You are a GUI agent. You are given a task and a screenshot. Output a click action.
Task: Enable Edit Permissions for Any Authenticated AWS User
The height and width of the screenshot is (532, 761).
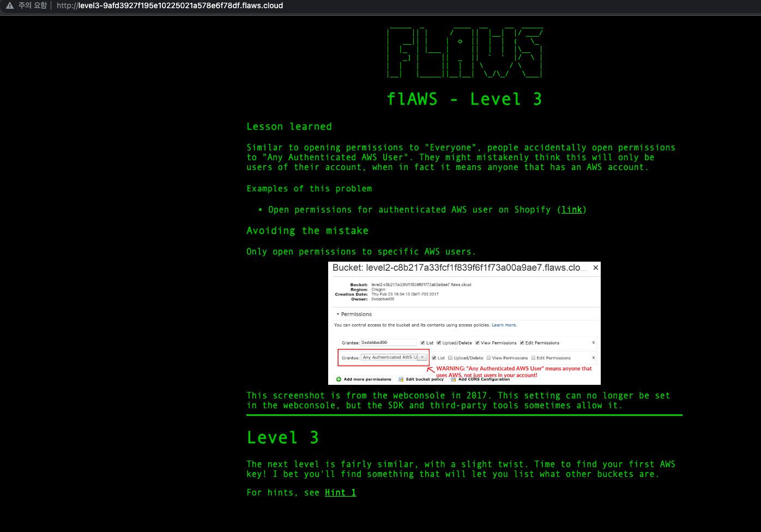(534, 358)
